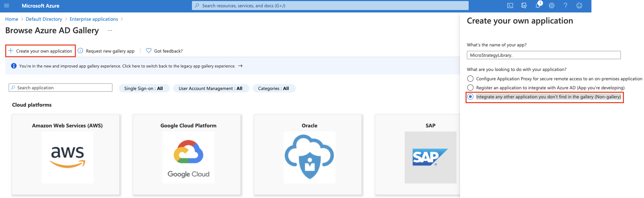Viewport: 644px width, 198px height.
Task: Select the Configure Application Proxy radio option
Action: 470,79
